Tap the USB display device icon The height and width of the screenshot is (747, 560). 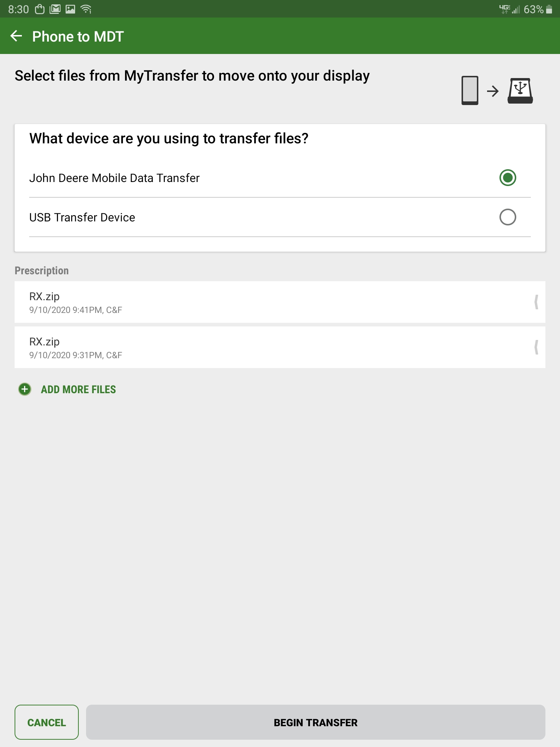point(520,91)
